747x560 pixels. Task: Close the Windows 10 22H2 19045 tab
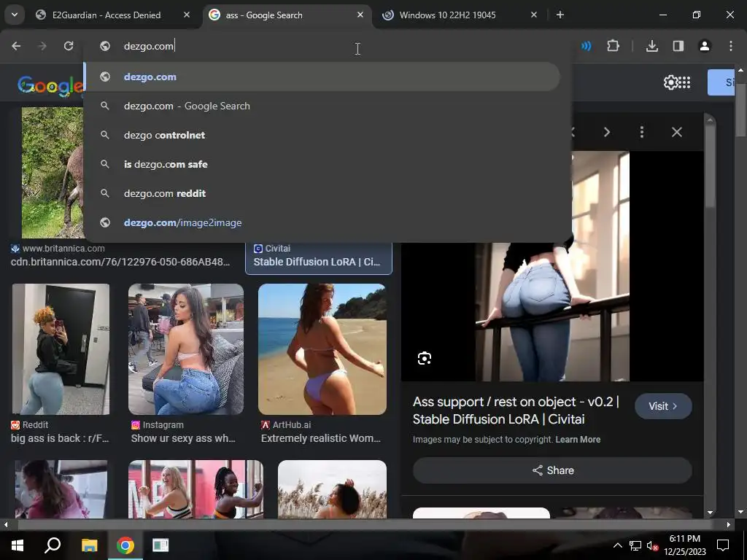click(533, 15)
